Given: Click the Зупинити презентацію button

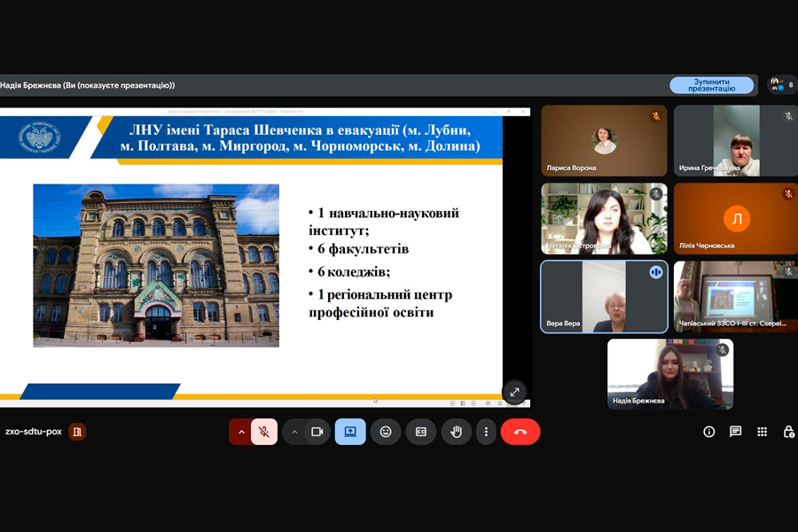Looking at the screenshot, I should 711,85.
